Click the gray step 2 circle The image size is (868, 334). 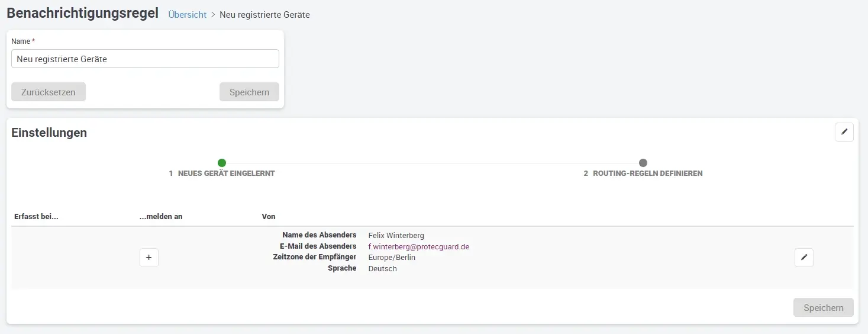[643, 163]
